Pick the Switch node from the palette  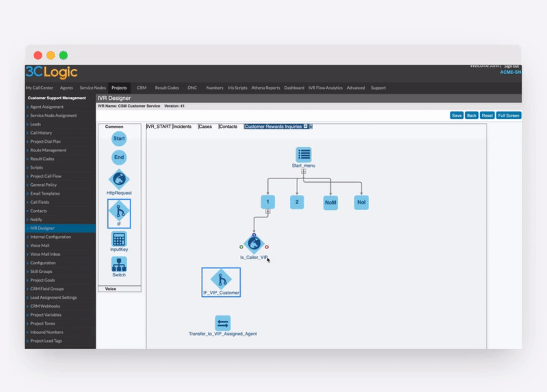coord(119,267)
